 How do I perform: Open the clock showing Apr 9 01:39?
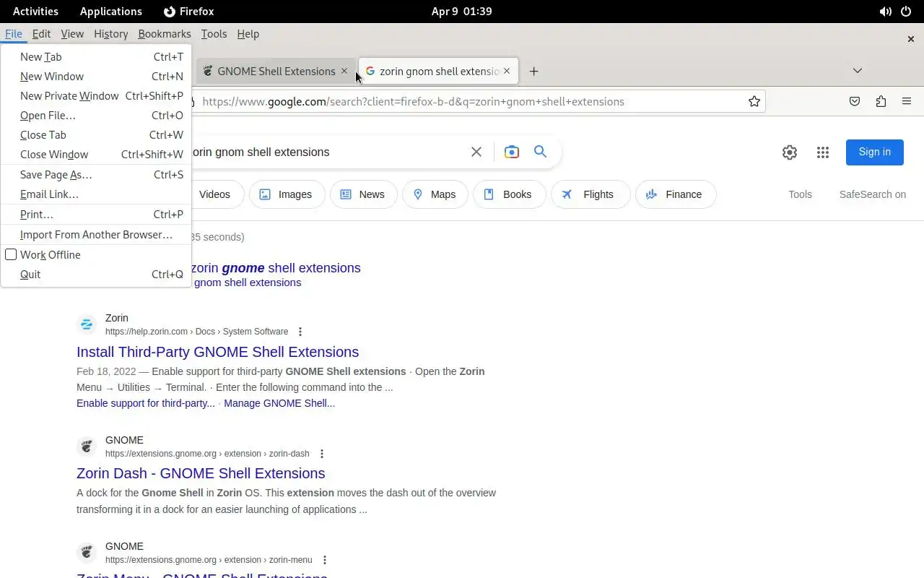(462, 12)
